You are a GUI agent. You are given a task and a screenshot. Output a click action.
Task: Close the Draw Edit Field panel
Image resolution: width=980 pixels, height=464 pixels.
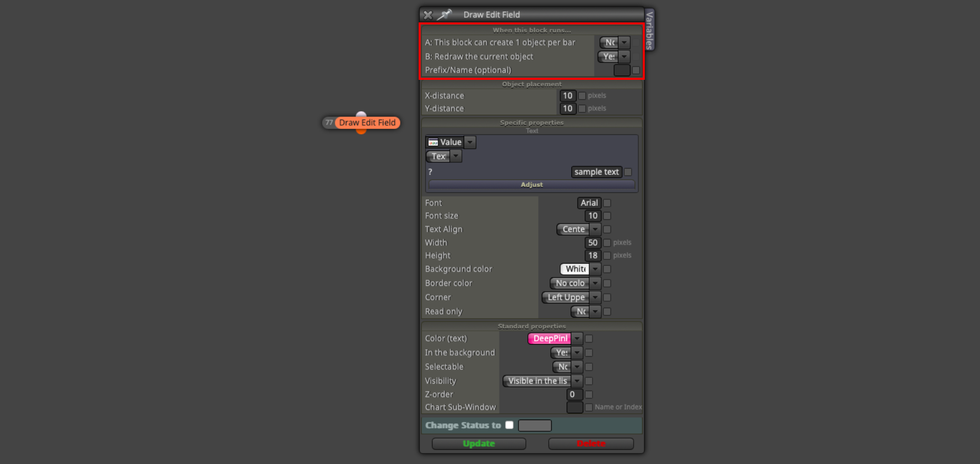click(428, 15)
